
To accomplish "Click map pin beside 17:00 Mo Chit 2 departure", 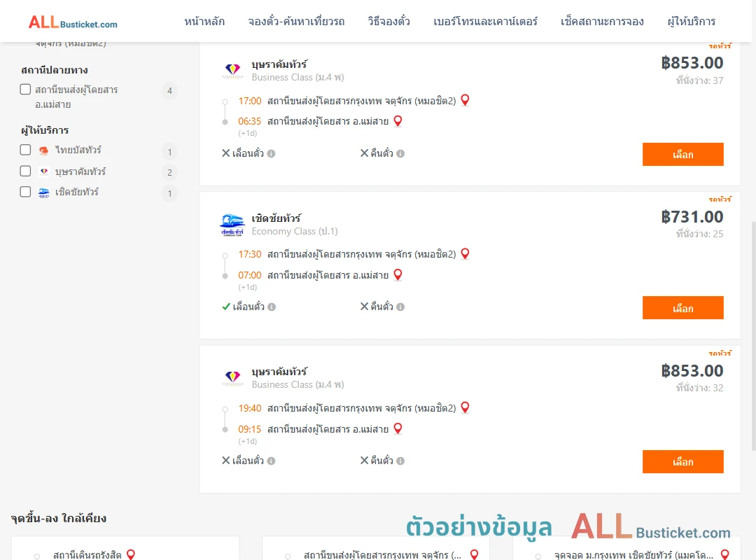I will tap(465, 100).
